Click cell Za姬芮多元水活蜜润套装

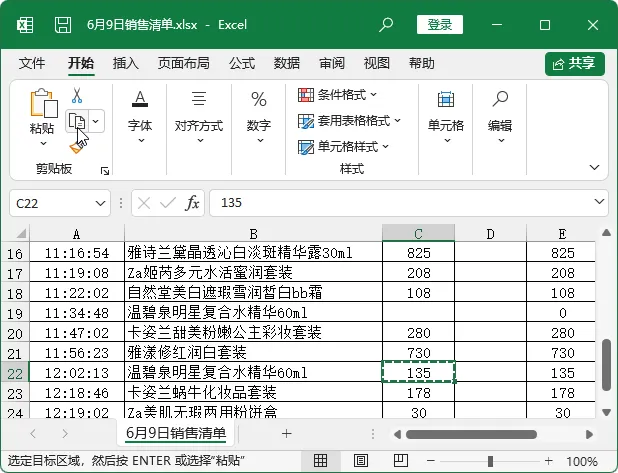click(253, 272)
